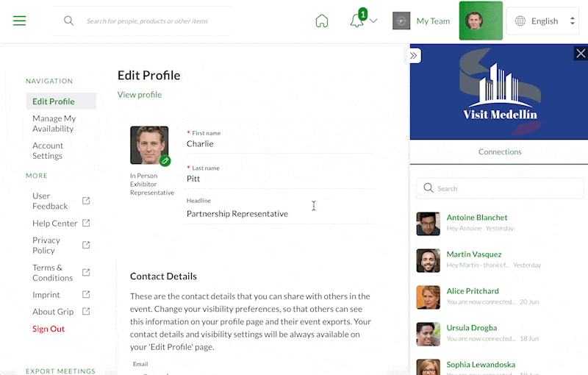Click the connections search magnifier icon
Image resolution: width=588 pixels, height=375 pixels.
(x=429, y=188)
